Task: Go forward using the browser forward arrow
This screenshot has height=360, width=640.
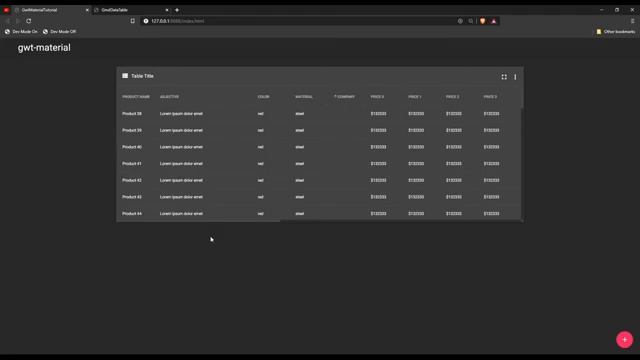Action: pos(18,21)
